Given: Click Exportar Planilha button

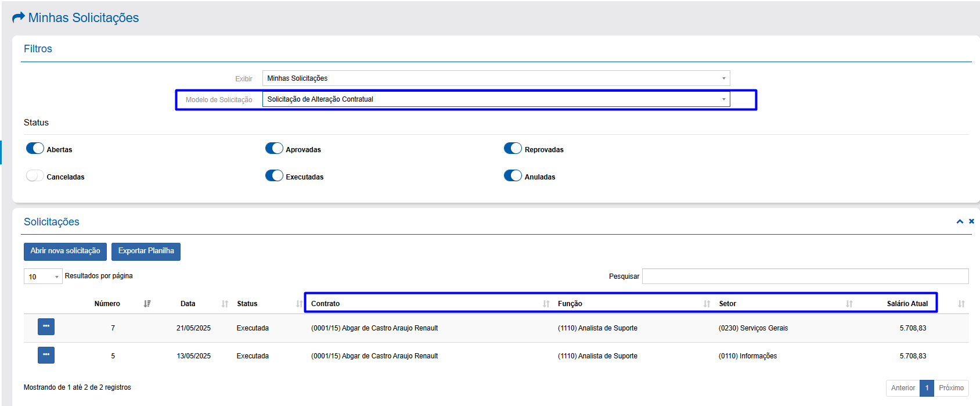Looking at the screenshot, I should point(146,251).
